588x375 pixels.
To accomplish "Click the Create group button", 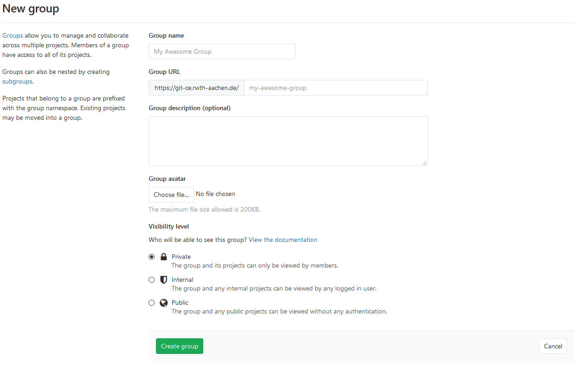I will (x=179, y=346).
